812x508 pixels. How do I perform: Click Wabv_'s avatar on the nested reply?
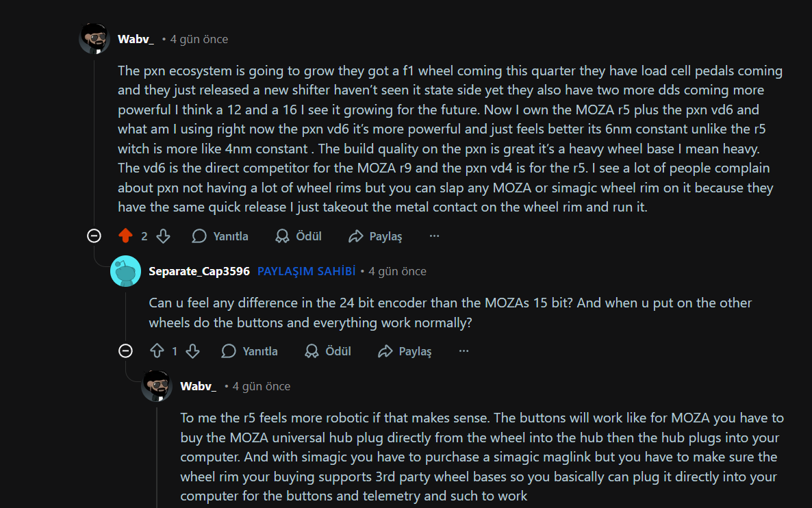(x=157, y=386)
